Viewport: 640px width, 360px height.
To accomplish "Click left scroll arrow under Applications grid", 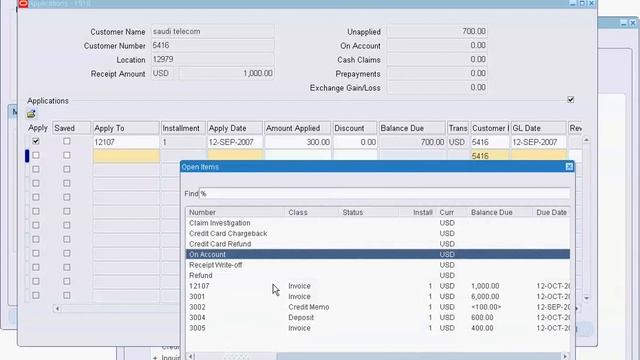I will [57, 309].
